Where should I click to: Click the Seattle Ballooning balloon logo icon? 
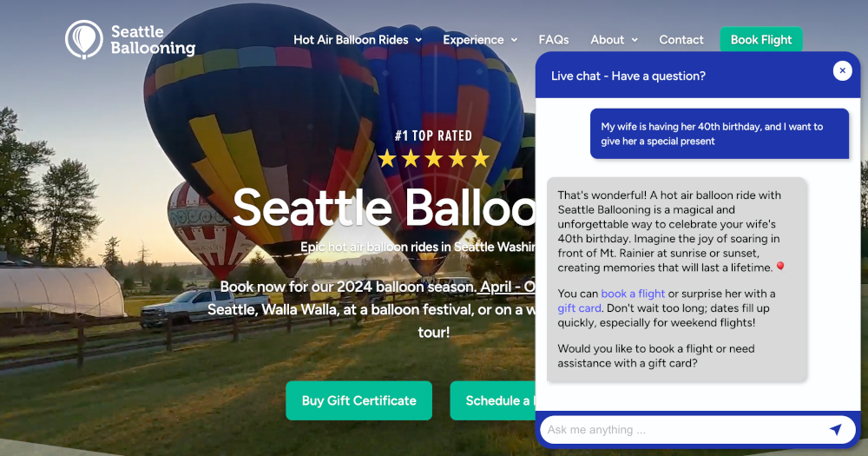pyautogui.click(x=83, y=39)
